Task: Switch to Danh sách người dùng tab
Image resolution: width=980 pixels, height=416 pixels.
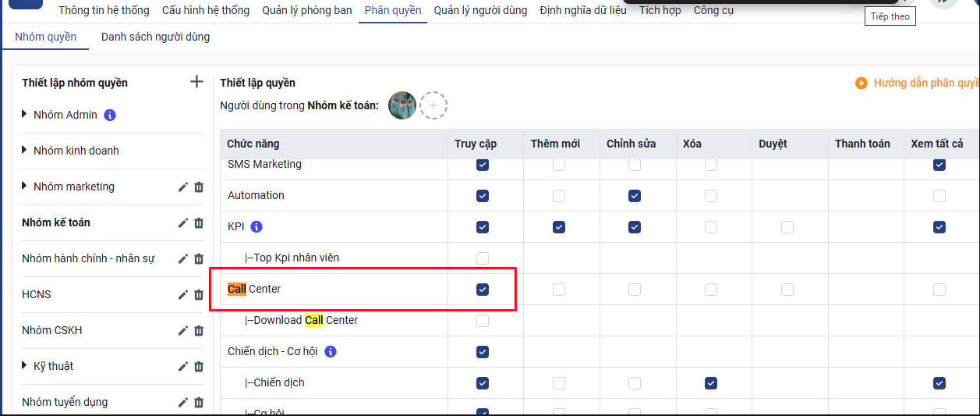Action: [155, 37]
